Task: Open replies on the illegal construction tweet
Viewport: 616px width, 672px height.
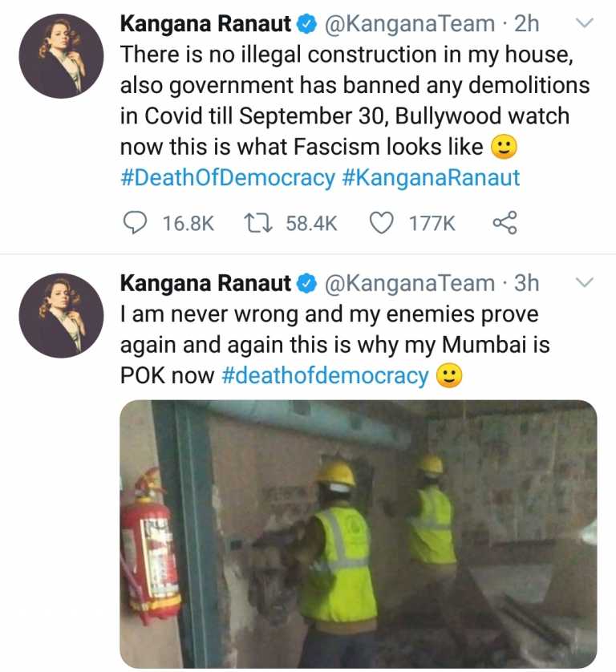Action: (x=135, y=223)
